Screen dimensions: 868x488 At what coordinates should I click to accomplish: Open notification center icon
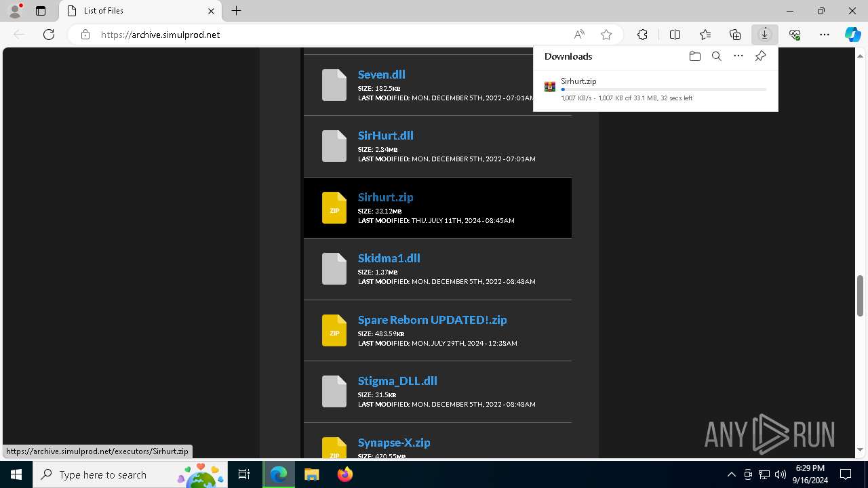point(846,474)
